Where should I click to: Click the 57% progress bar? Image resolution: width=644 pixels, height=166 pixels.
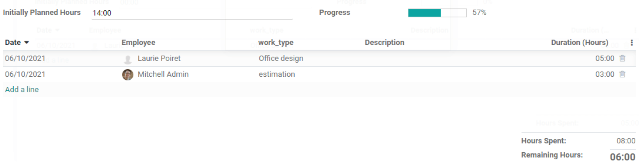tap(437, 13)
